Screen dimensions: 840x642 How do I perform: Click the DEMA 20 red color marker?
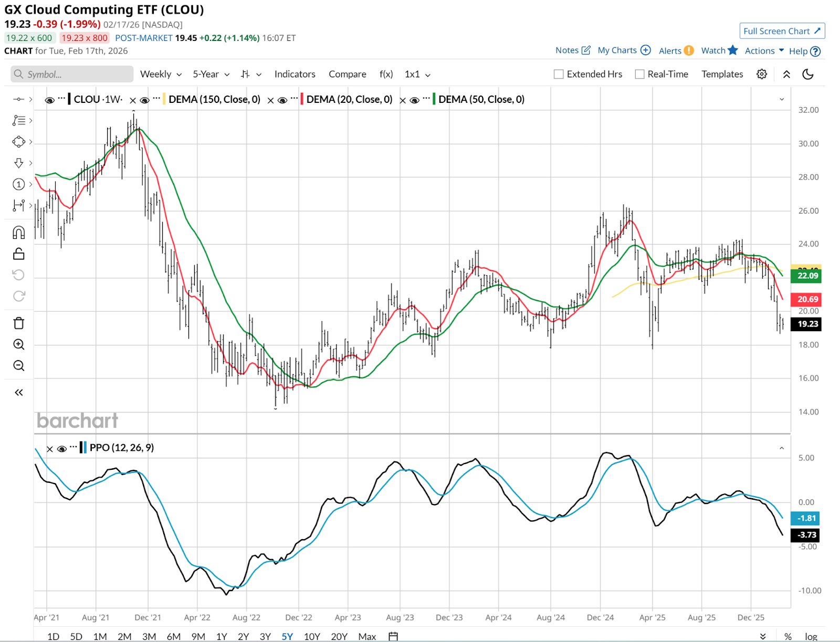(302, 99)
